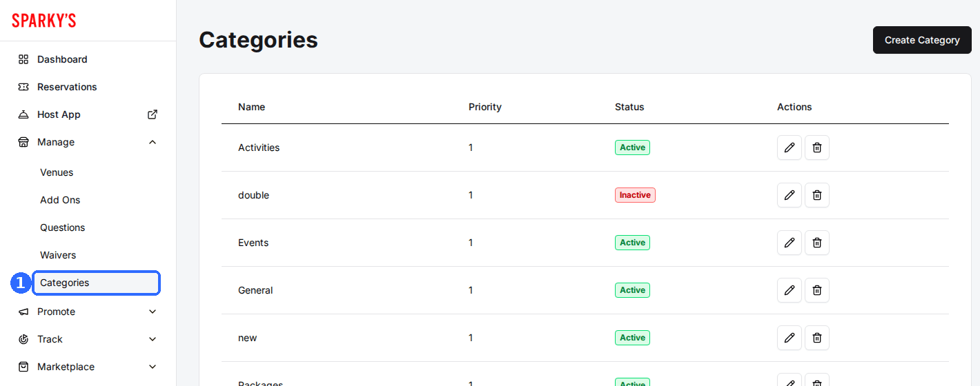Click the Reservations ticket icon
The height and width of the screenshot is (386, 980).
pyautogui.click(x=23, y=87)
